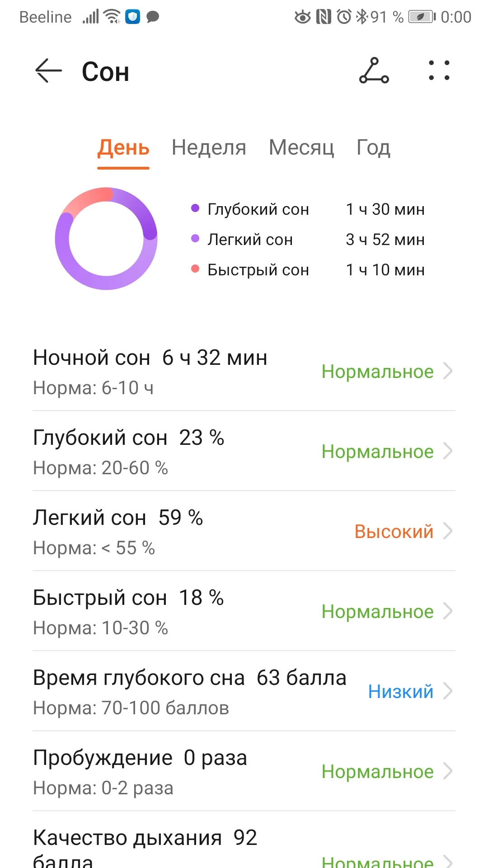488x868 pixels.
Task: Open the Низкий status link
Action: (400, 691)
